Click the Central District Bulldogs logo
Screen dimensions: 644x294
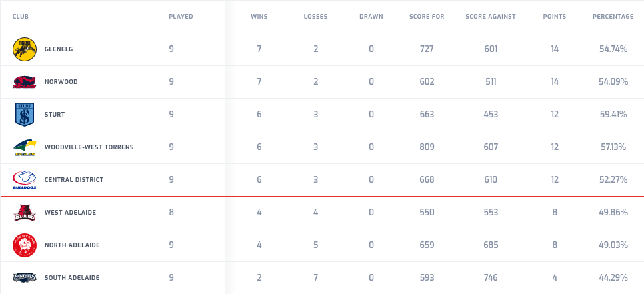(x=24, y=179)
